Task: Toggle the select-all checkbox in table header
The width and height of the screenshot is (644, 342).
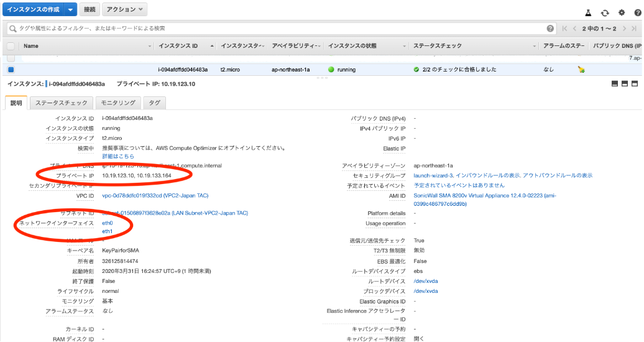Action: 11,46
